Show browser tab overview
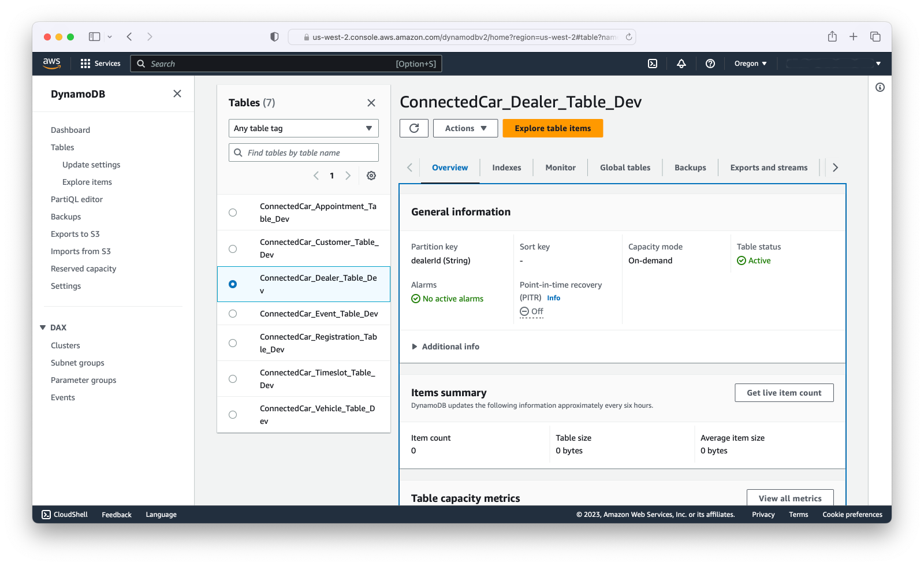Image resolution: width=924 pixels, height=566 pixels. [x=875, y=36]
